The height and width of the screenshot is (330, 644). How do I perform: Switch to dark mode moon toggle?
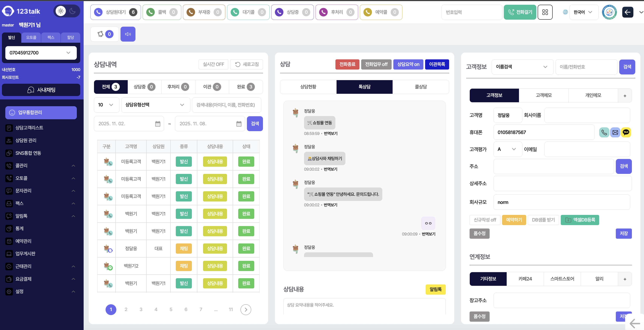point(72,11)
